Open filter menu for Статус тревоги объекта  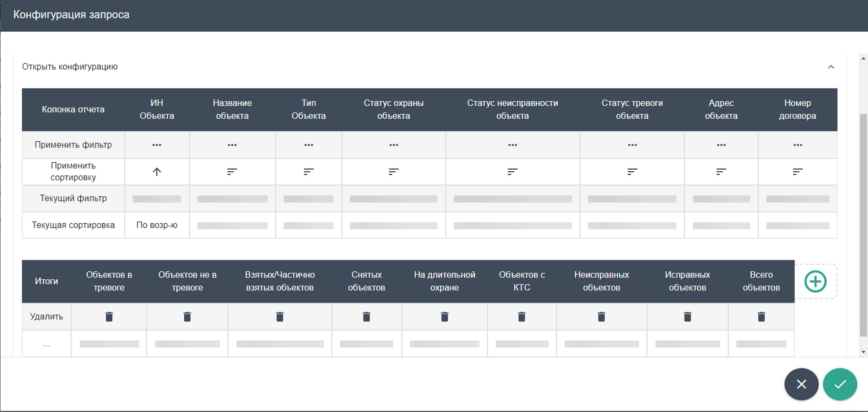pos(632,145)
